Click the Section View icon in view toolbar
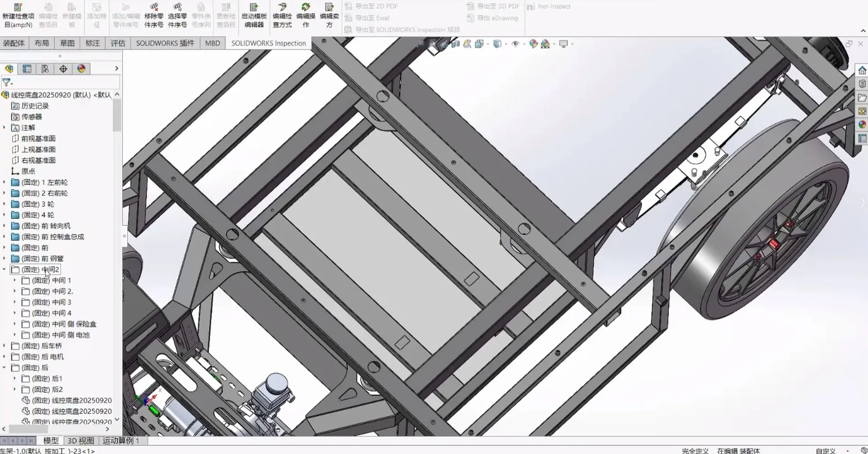868x454 pixels. coord(456,44)
